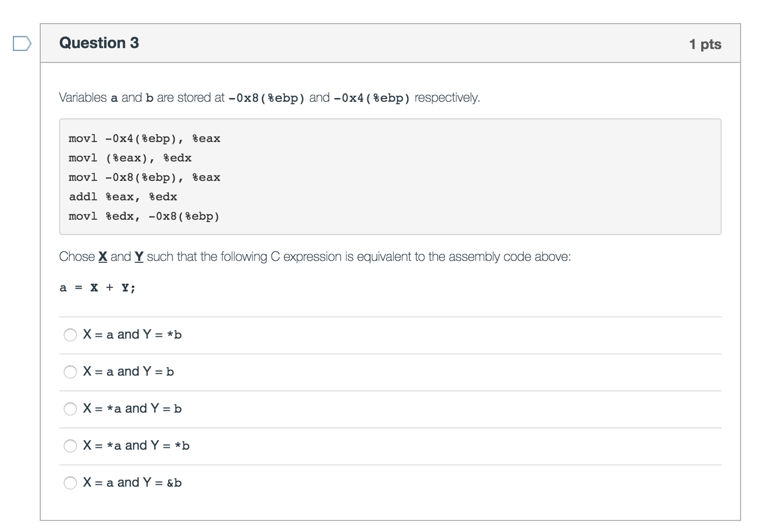Click the bolded Y in the question prompt
The image size is (766, 532).
(x=139, y=256)
